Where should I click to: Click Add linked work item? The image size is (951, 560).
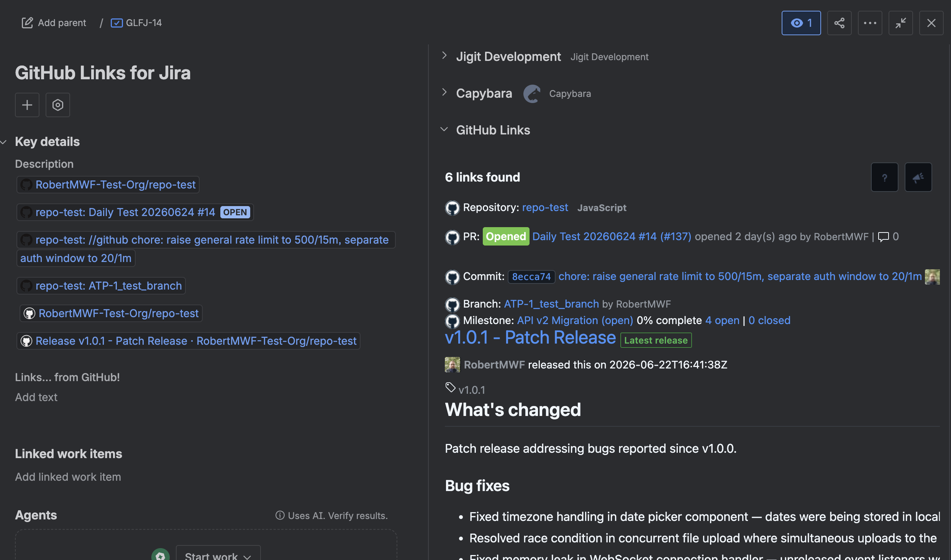click(x=68, y=477)
